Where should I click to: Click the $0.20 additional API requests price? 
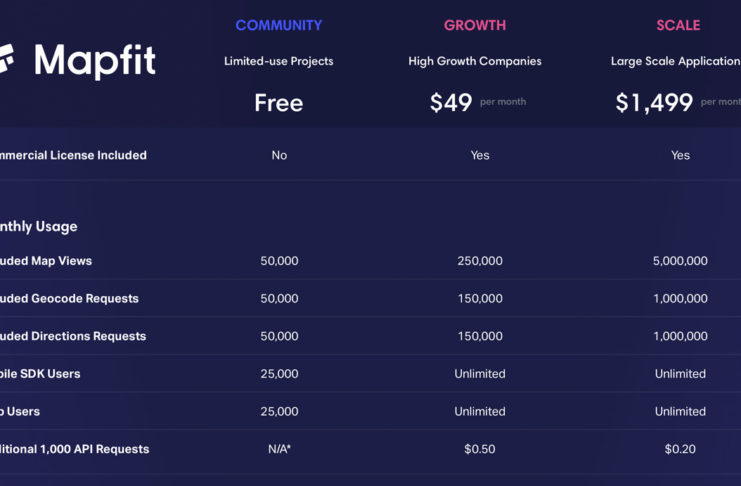tap(680, 449)
